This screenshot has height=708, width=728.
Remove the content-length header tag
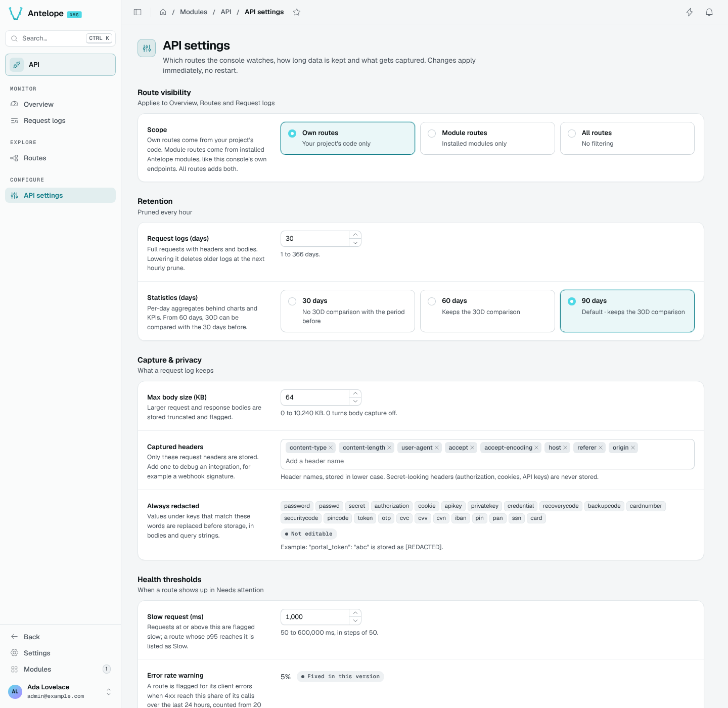[x=389, y=448]
